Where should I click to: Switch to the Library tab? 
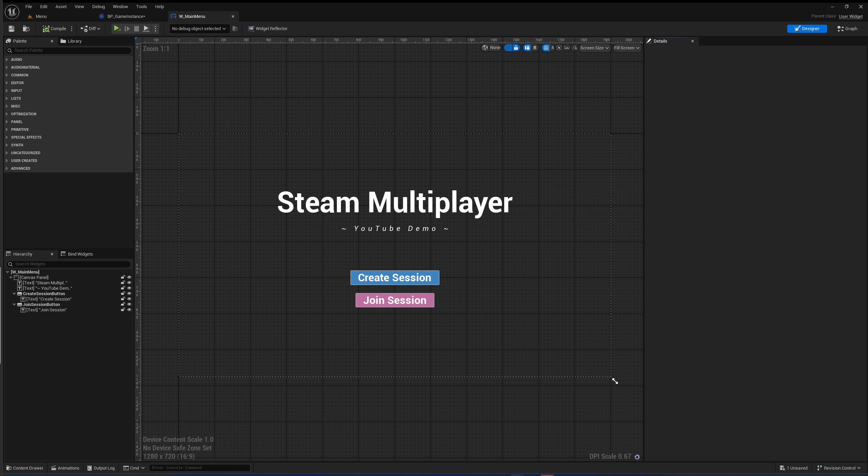pos(71,41)
